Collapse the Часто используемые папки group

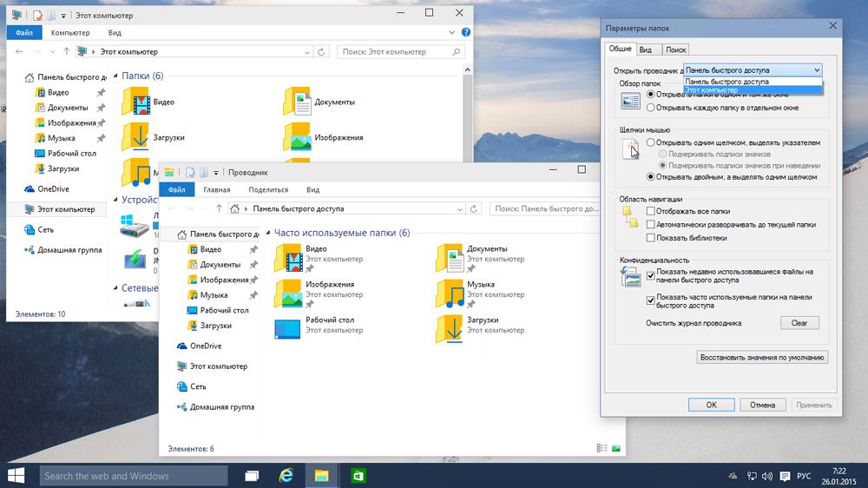click(268, 234)
